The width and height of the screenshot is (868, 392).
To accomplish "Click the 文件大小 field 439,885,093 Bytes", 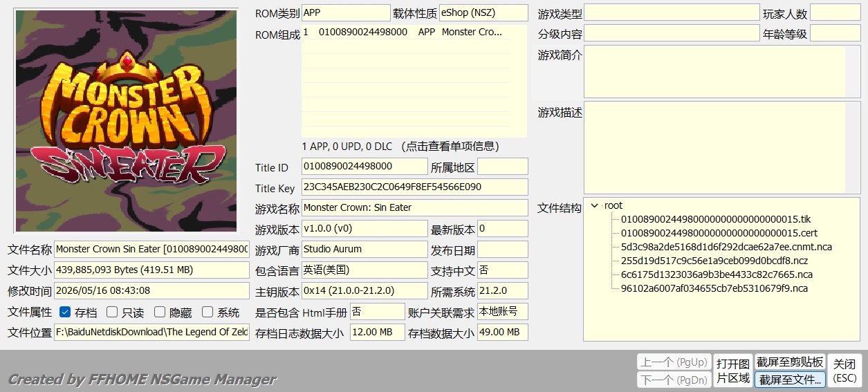I will pos(151,270).
